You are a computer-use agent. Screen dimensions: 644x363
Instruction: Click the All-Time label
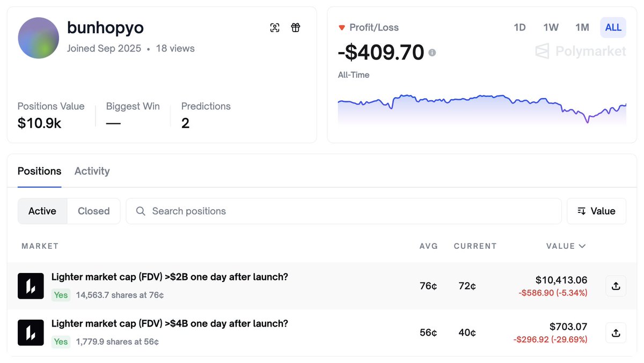[354, 75]
